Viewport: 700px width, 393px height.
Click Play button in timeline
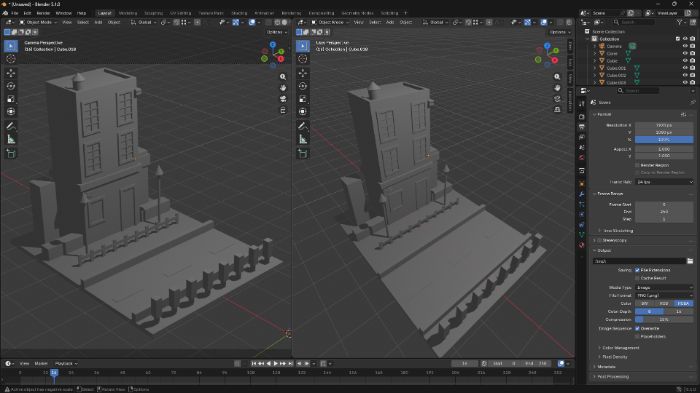(275, 364)
